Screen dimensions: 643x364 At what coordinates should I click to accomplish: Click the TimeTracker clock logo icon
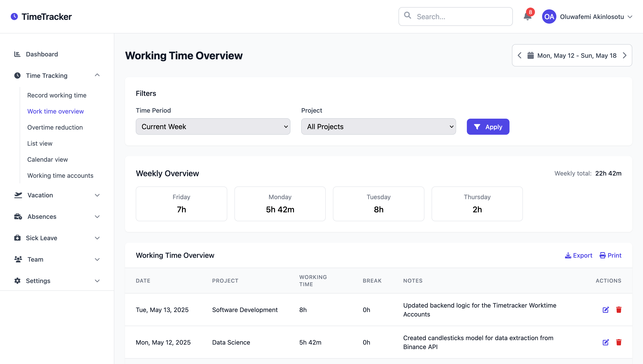click(x=14, y=17)
